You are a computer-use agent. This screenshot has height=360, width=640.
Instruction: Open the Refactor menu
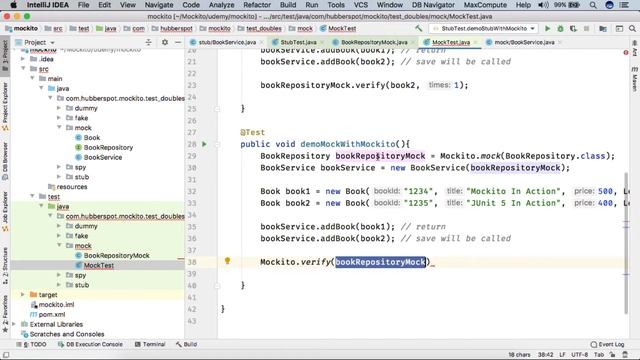[x=257, y=5]
